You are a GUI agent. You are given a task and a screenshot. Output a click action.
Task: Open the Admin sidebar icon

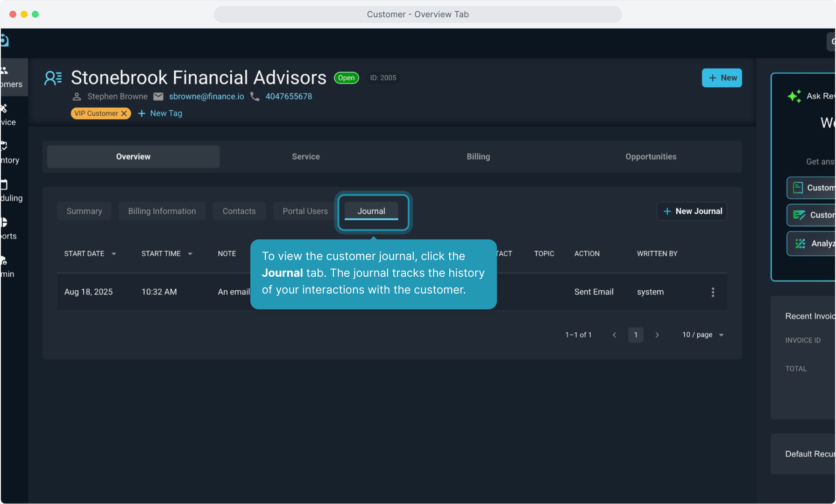pyautogui.click(x=4, y=260)
